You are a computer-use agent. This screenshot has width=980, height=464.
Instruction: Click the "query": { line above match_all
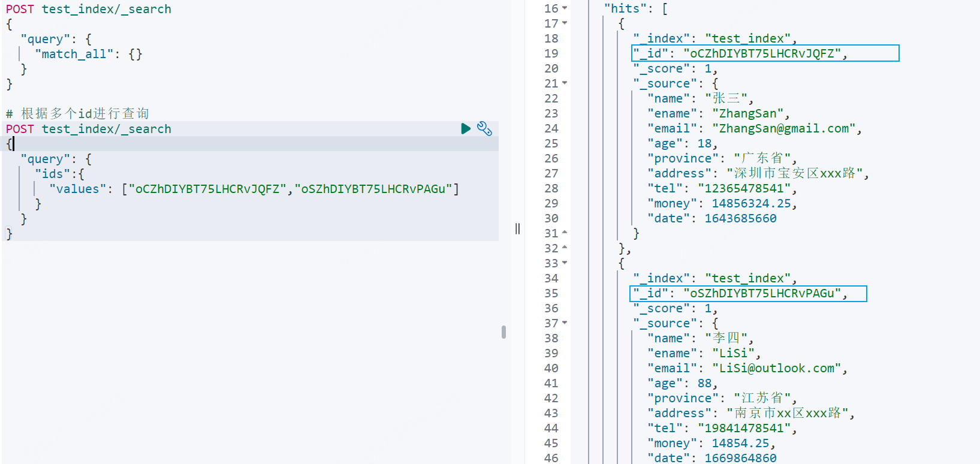pyautogui.click(x=56, y=39)
